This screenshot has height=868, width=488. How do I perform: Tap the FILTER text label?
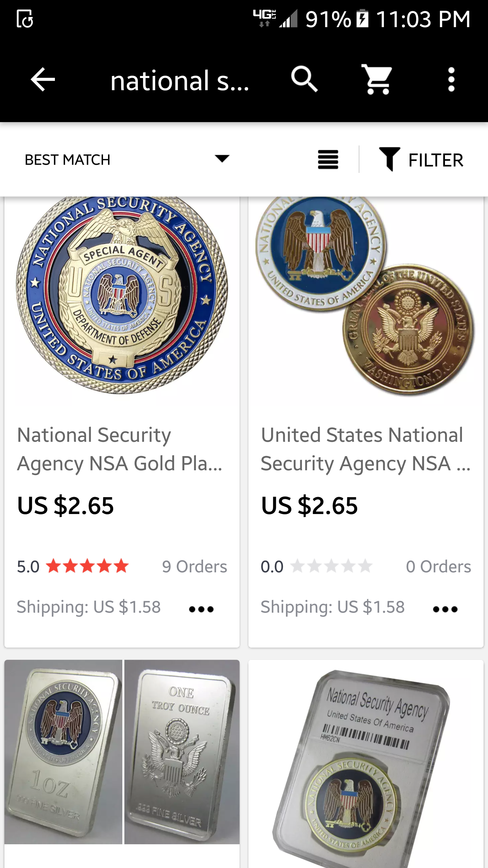(x=435, y=160)
